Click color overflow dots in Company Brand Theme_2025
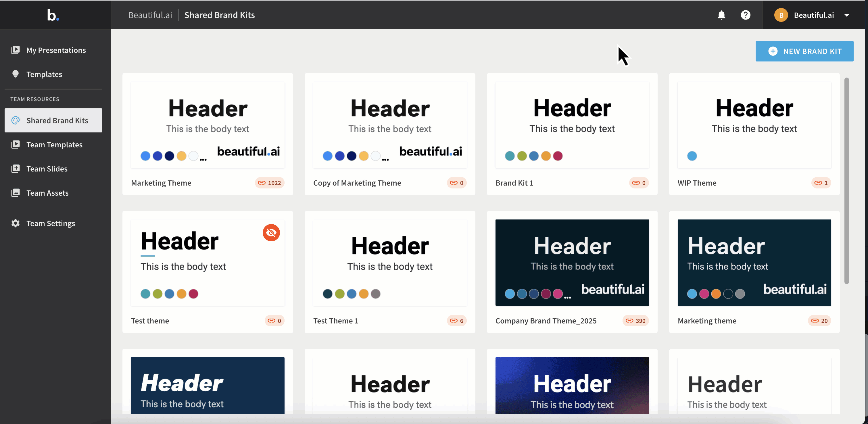868x424 pixels. pos(567,297)
